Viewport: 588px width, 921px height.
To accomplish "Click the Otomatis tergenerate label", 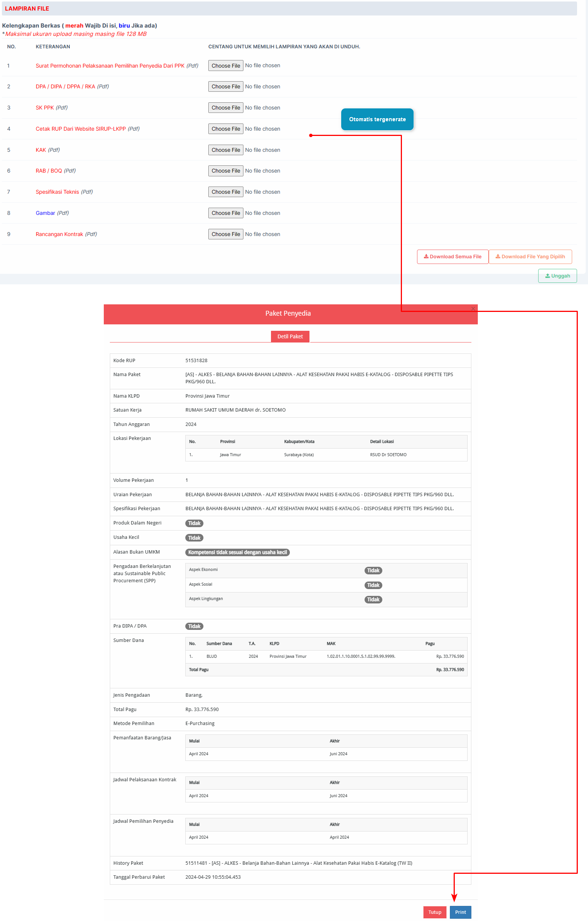I will coord(377,119).
